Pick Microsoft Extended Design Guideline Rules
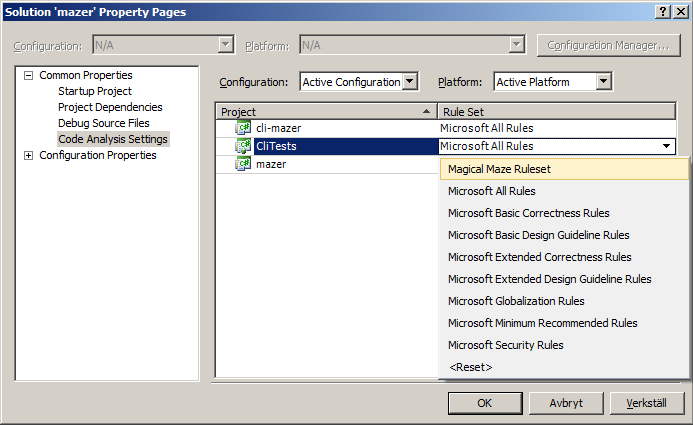693x425 pixels. point(564,279)
